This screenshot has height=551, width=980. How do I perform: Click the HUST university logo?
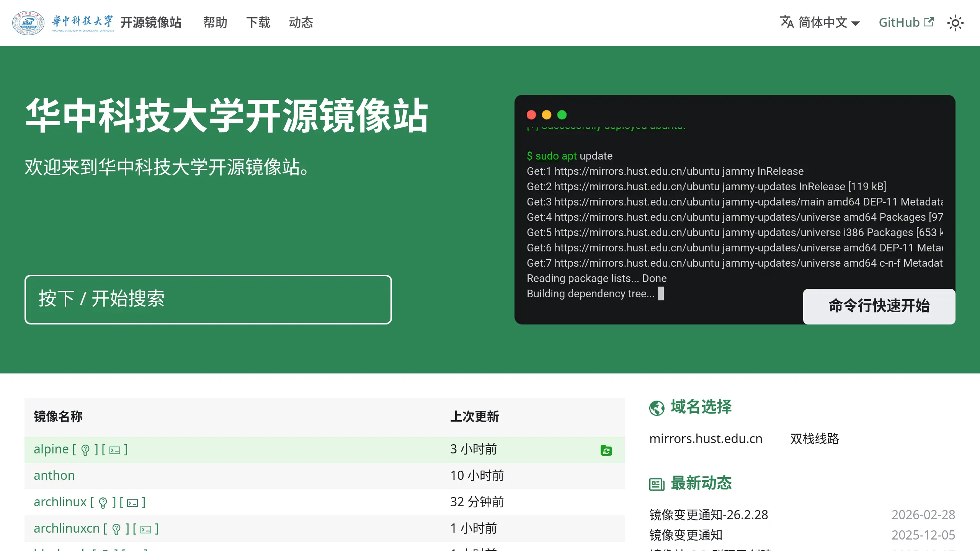coord(28,23)
